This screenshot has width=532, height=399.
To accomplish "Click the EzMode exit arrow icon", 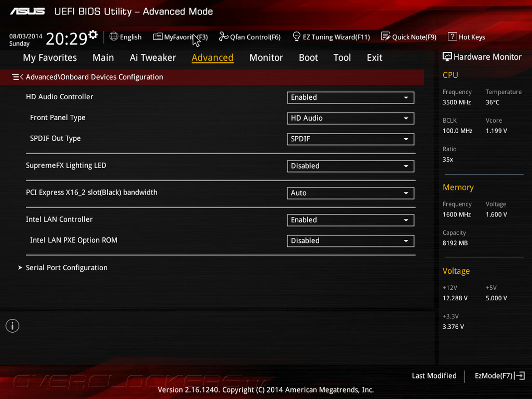I will click(520, 376).
